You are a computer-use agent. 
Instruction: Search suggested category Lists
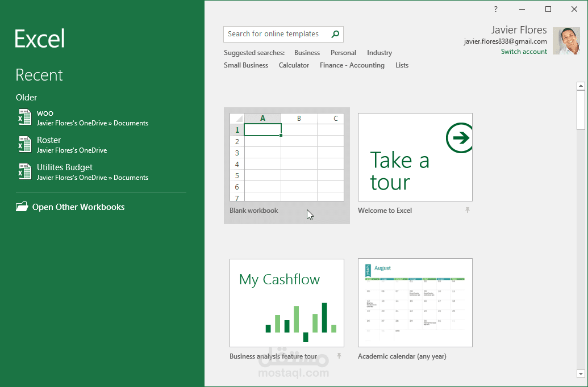[402, 65]
